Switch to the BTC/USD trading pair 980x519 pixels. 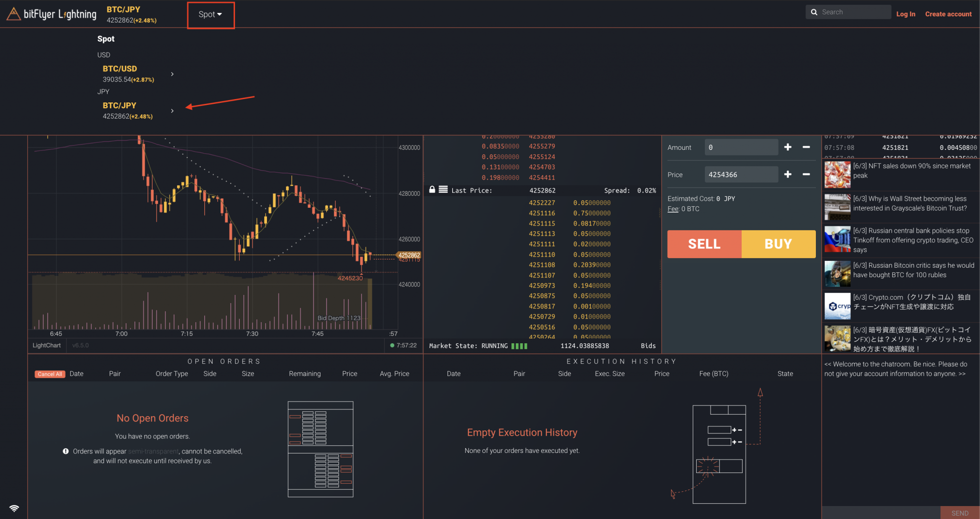(120, 68)
